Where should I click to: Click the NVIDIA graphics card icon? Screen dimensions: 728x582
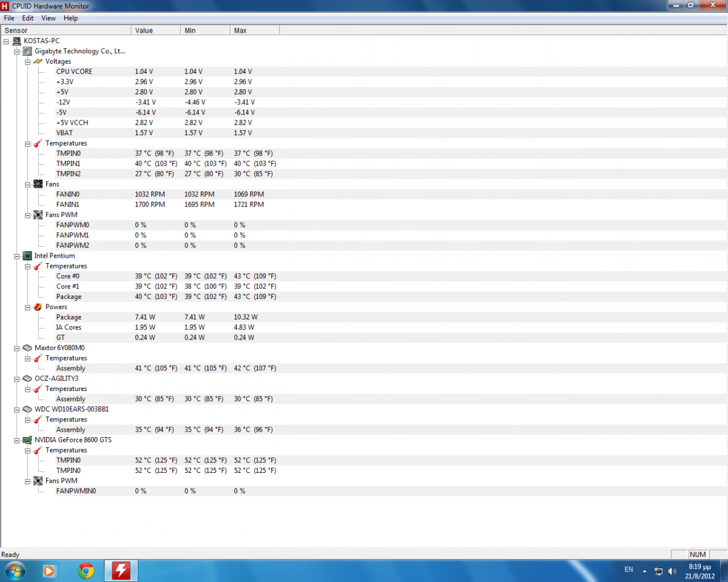[x=27, y=440]
